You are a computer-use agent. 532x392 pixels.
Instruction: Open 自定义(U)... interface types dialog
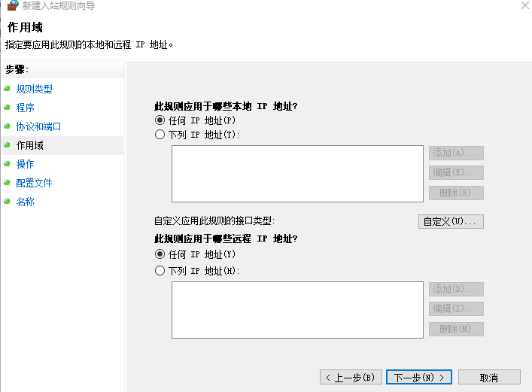pyautogui.click(x=451, y=222)
